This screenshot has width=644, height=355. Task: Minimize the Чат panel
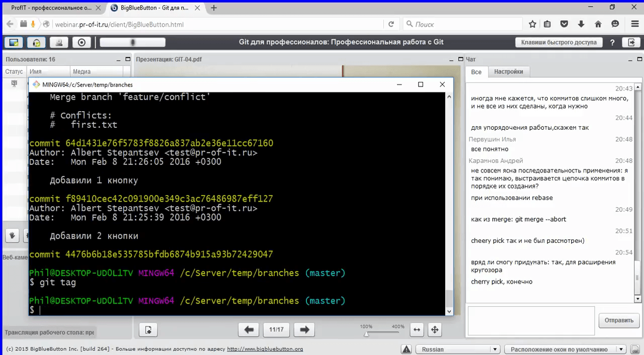(x=629, y=60)
